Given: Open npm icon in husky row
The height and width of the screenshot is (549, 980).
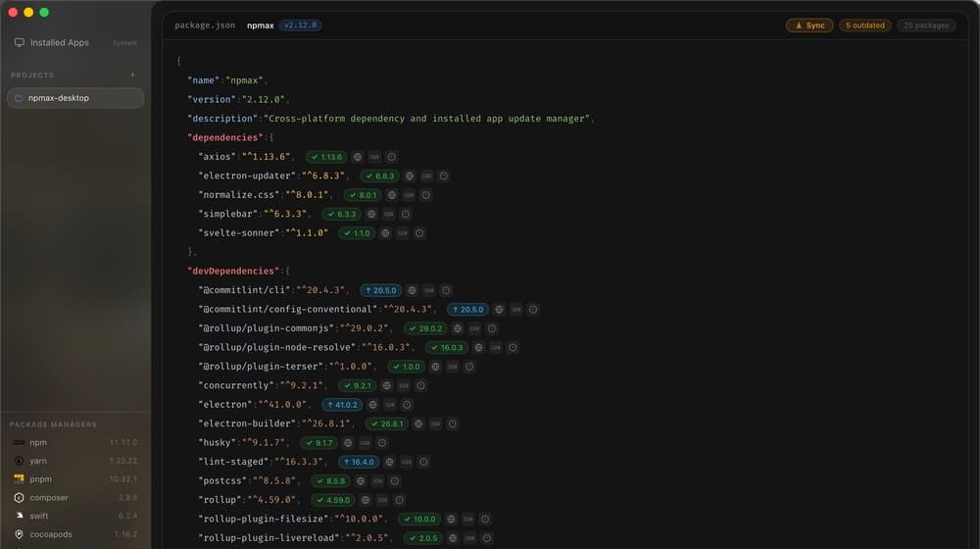Looking at the screenshot, I should pos(365,443).
